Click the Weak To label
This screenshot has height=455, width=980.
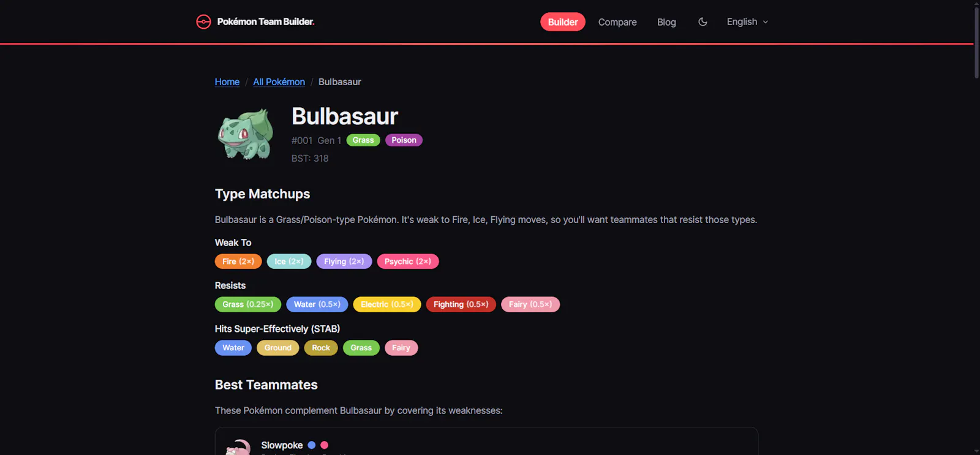click(x=233, y=243)
